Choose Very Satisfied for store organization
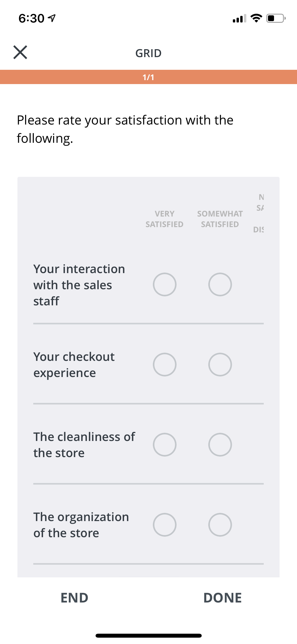Image resolution: width=297 pixels, height=644 pixels. [x=164, y=525]
